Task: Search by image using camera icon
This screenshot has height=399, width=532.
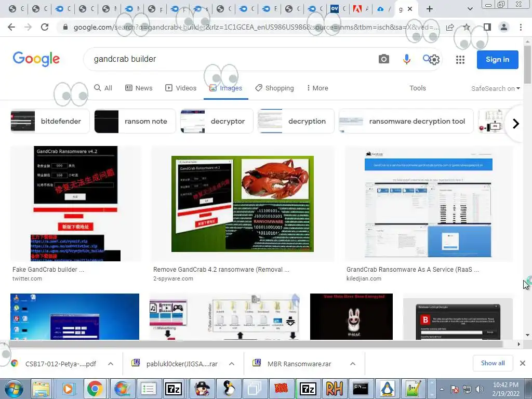Action: tap(384, 59)
